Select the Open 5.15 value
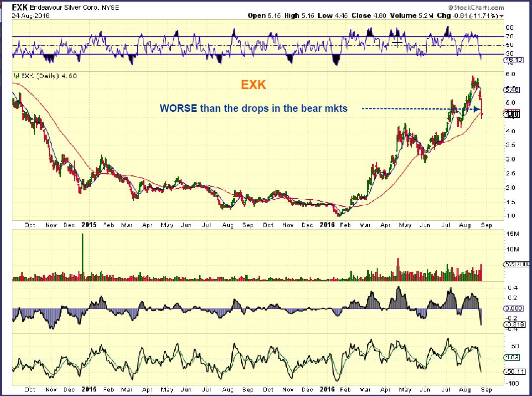Image resolution: width=532 pixels, height=396 pixels. (x=264, y=15)
